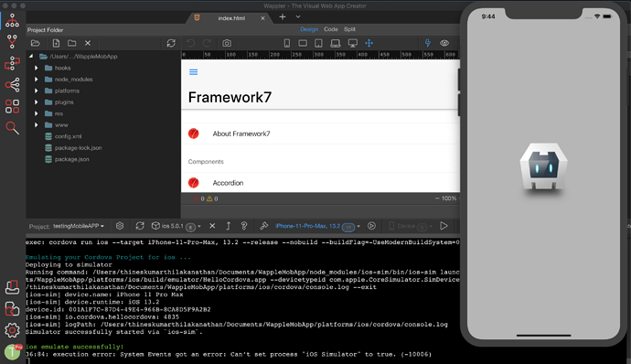Expand the hooks folder
The image size is (631, 364).
point(37,68)
